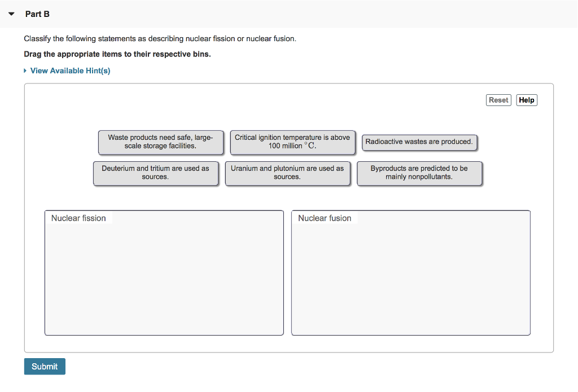Click inside the Nuclear fusion bin
Viewport: 578px width, 392px height.
(x=411, y=273)
